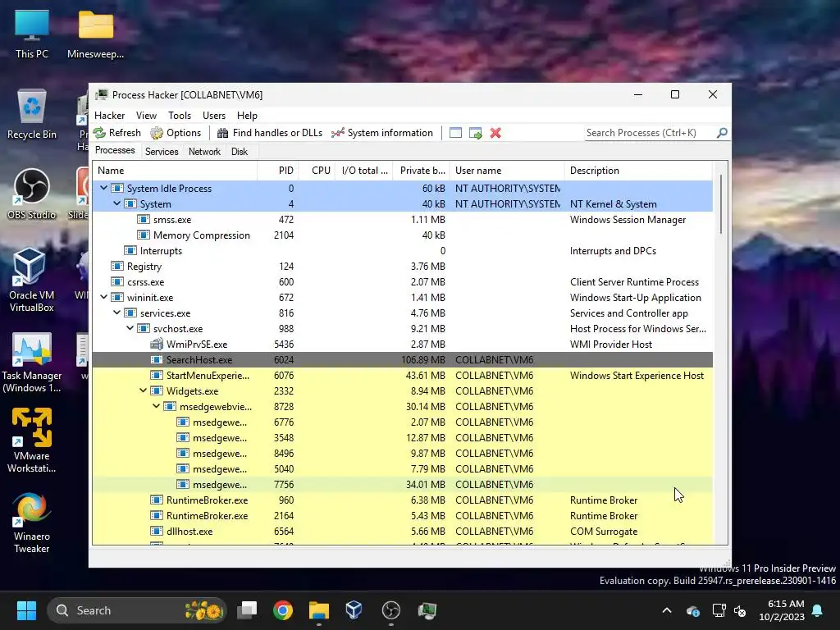840x630 pixels.
Task: Select the WmiPrvSE.exe process
Action: click(402, 345)
